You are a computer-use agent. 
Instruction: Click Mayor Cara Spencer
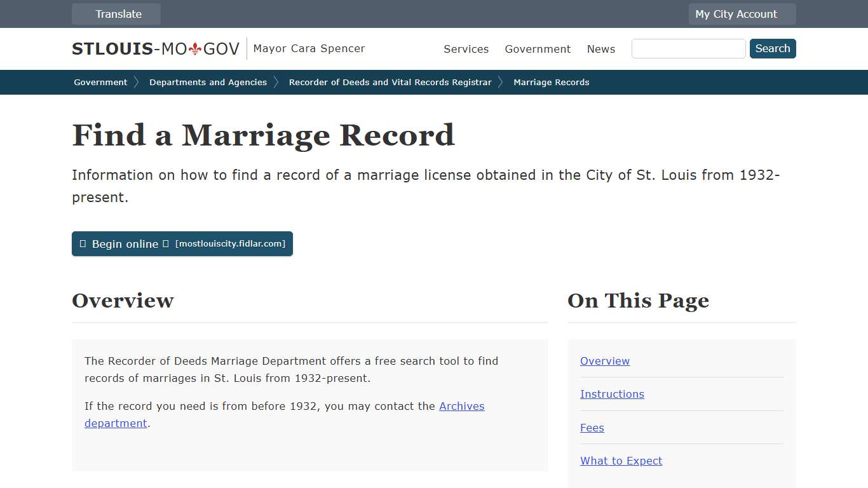click(309, 48)
